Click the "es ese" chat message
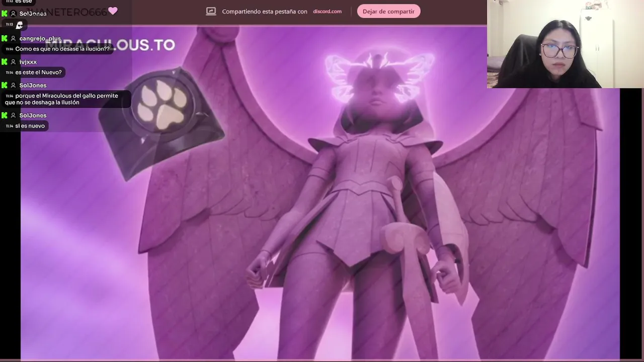Viewport: 644px width, 362px height. (24, 2)
